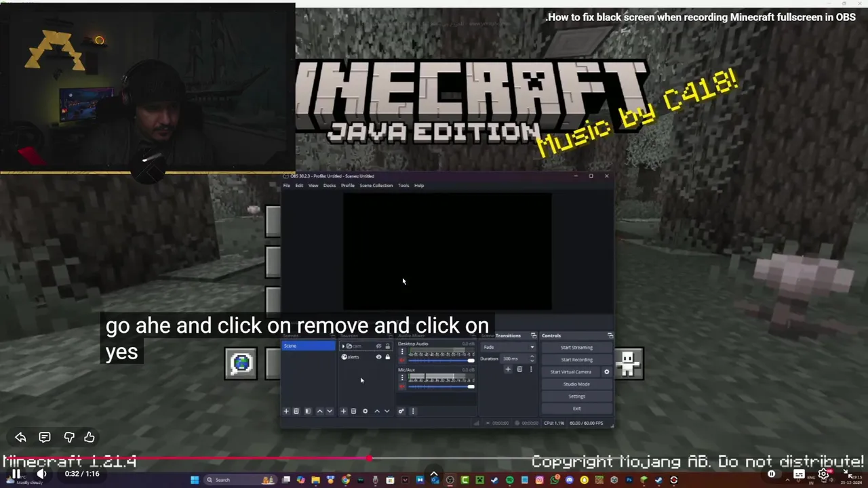868x488 pixels.
Task: Open transition properties three-dot menu
Action: (x=531, y=369)
